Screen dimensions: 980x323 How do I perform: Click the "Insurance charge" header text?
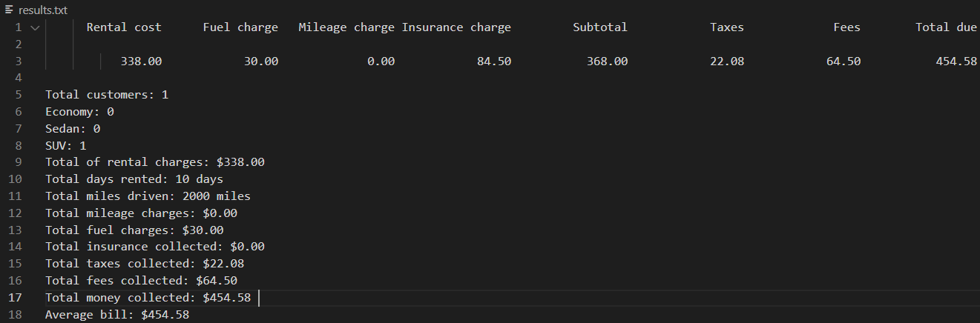click(456, 27)
